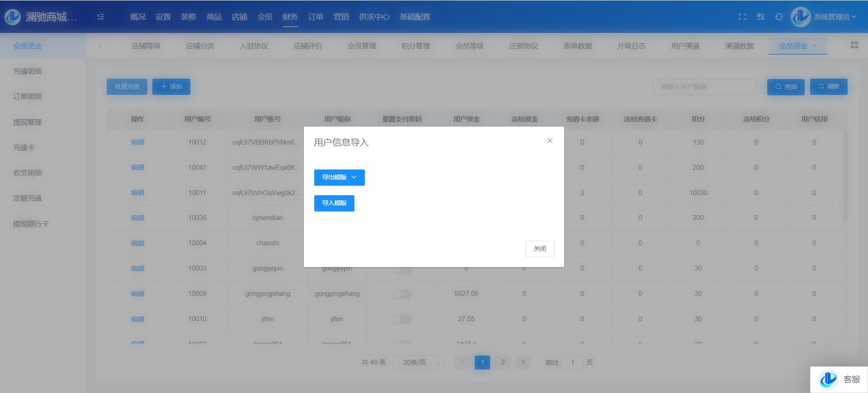Close the 会员资金 tab with its X

coord(815,46)
